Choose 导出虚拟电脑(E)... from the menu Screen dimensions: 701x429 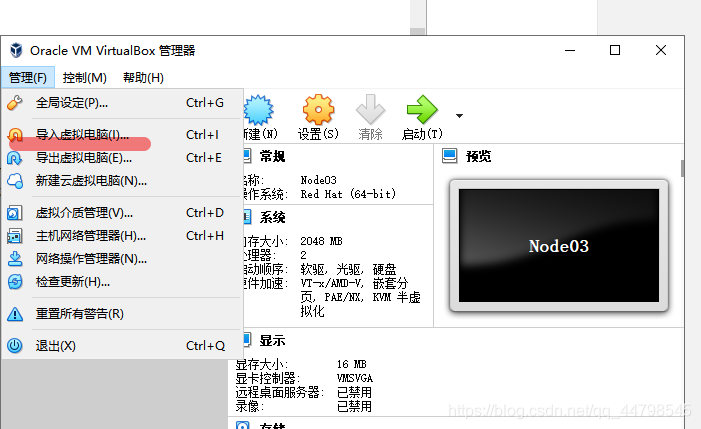tap(122, 158)
